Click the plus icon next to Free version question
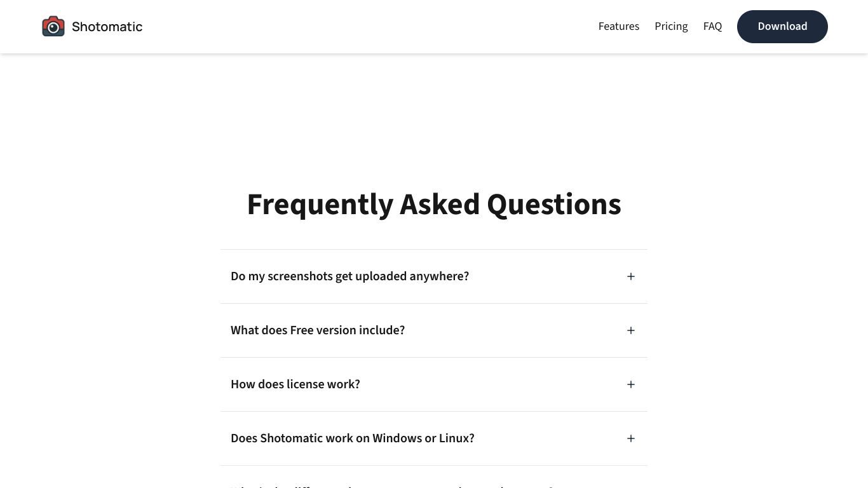The image size is (868, 488). [x=631, y=330]
